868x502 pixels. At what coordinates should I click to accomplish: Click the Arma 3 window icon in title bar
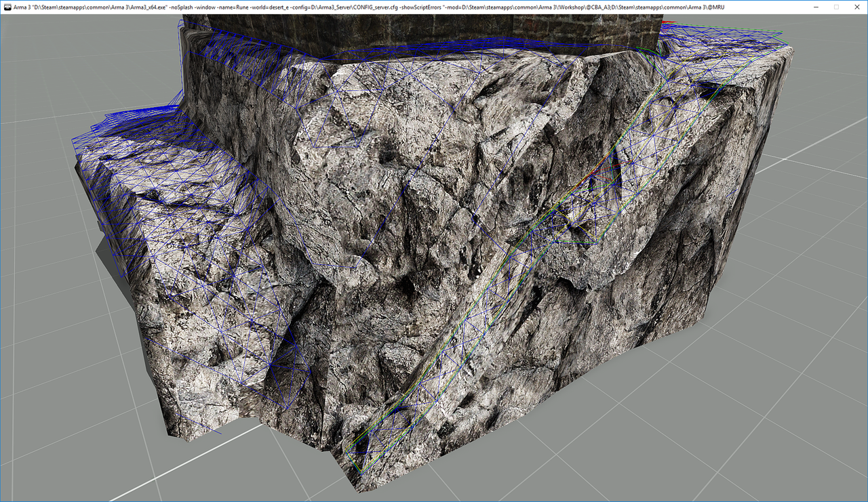pyautogui.click(x=6, y=6)
